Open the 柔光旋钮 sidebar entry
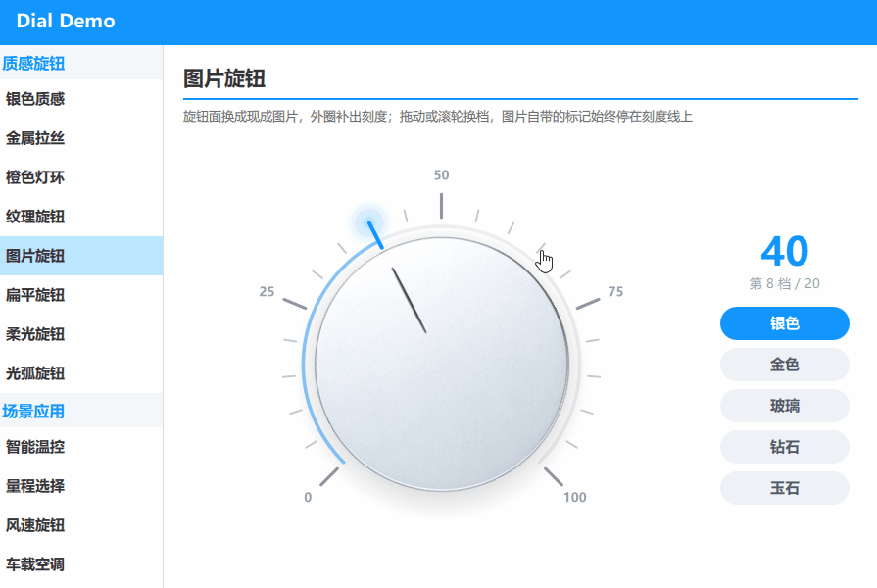The width and height of the screenshot is (877, 588). coord(81,334)
